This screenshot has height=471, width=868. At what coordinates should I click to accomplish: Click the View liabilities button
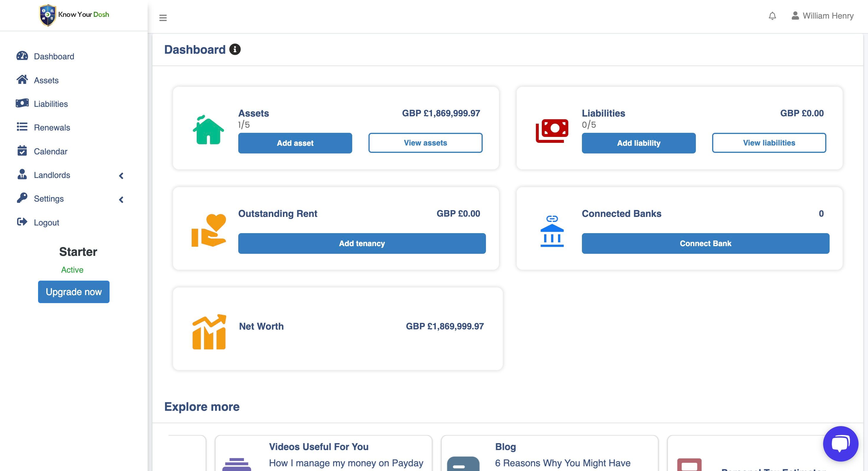(769, 143)
